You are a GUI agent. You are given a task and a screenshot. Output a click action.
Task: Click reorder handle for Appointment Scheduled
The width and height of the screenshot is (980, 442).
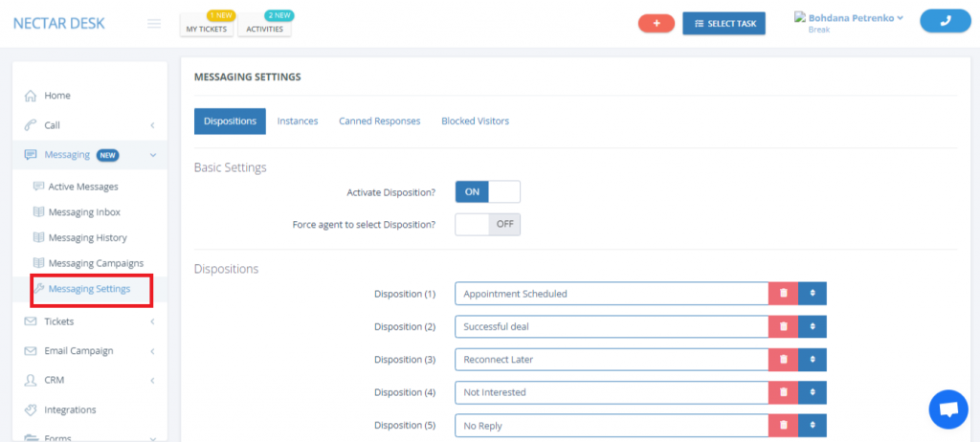point(813,293)
